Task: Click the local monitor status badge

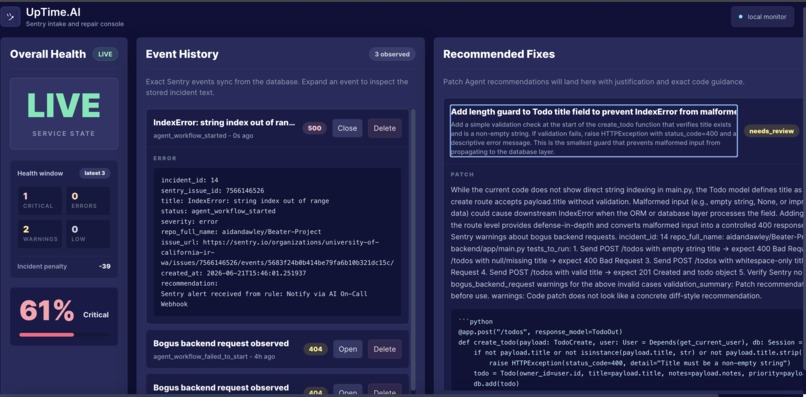Action: click(x=763, y=16)
